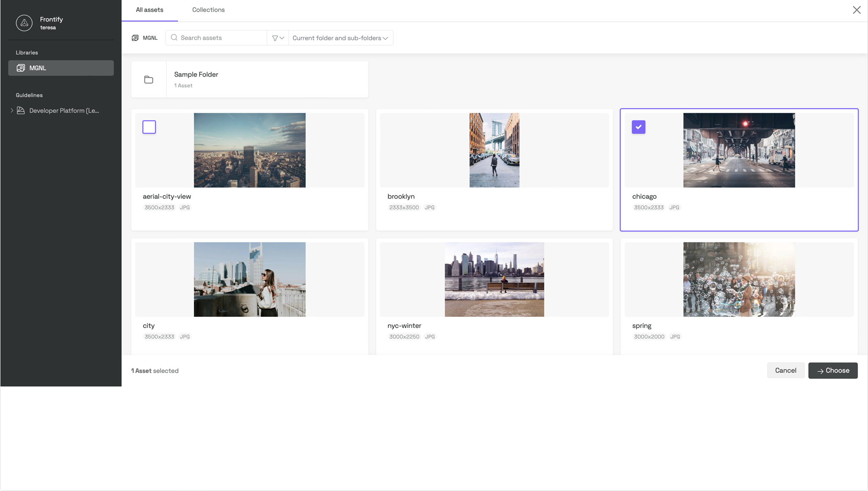Click the folder icon next to MGNL toolbar label
This screenshot has height=491, width=868.
point(135,38)
